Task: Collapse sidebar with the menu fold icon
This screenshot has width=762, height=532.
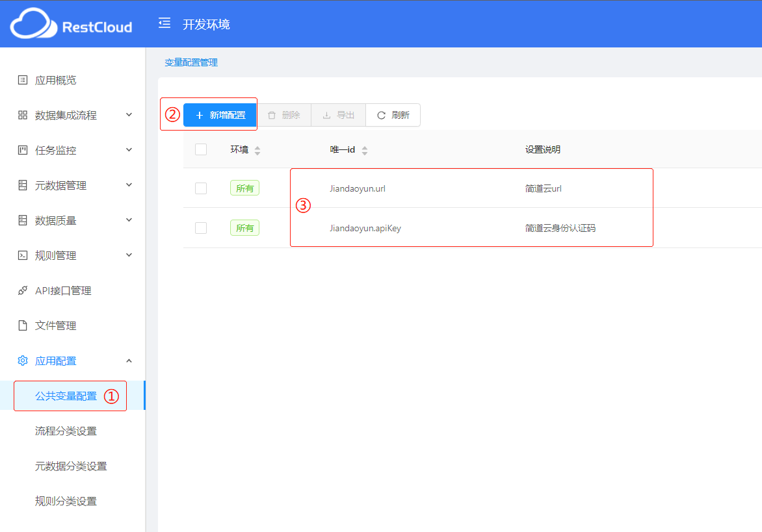Action: 164,24
